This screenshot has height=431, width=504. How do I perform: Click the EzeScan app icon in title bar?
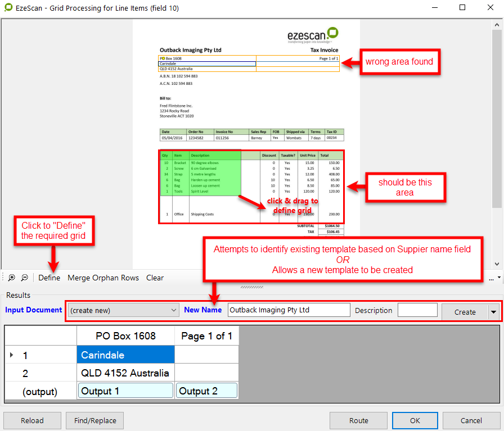[x=8, y=8]
